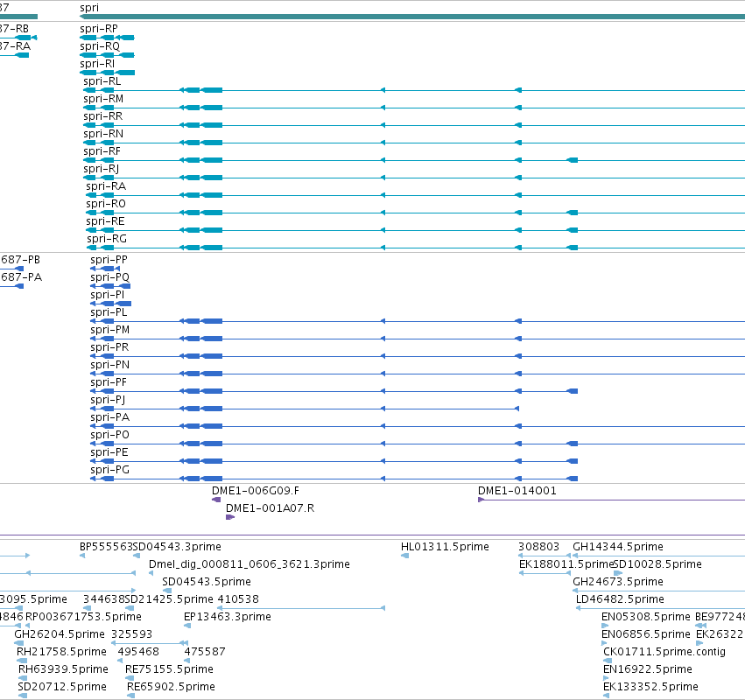Click the DME1-006G09.F feature label
Viewport: 745px width, 700px height.
pyautogui.click(x=256, y=491)
